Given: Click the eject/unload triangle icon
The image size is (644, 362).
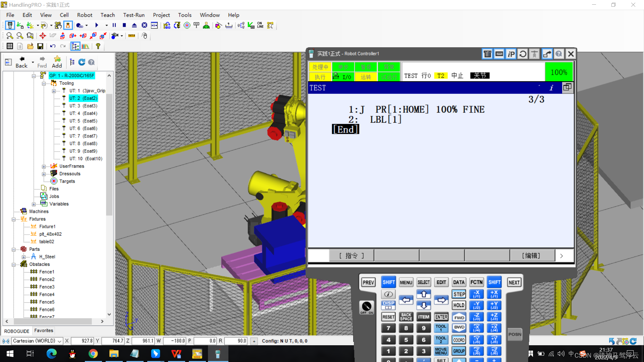Looking at the screenshot, I should 134,25.
